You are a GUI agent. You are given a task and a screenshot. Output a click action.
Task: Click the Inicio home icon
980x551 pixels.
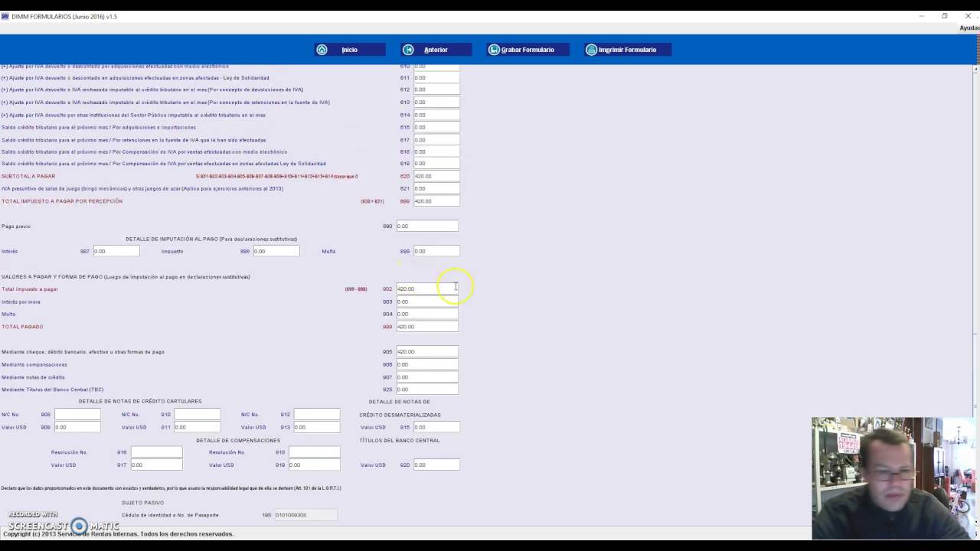click(x=322, y=50)
